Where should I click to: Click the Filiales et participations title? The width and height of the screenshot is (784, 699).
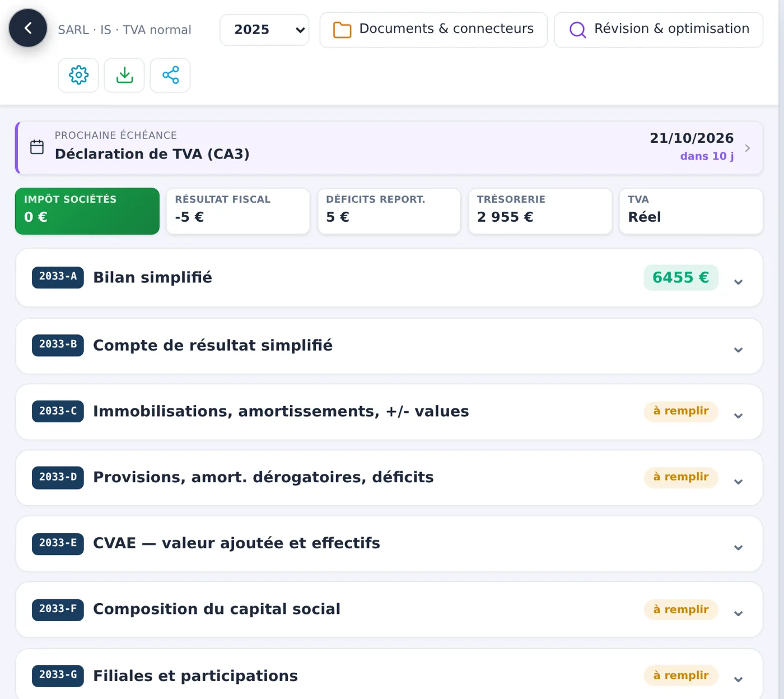[x=195, y=676]
